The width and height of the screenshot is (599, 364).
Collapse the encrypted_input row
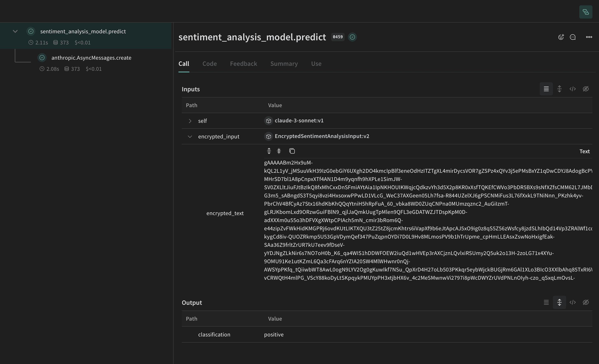pos(190,137)
